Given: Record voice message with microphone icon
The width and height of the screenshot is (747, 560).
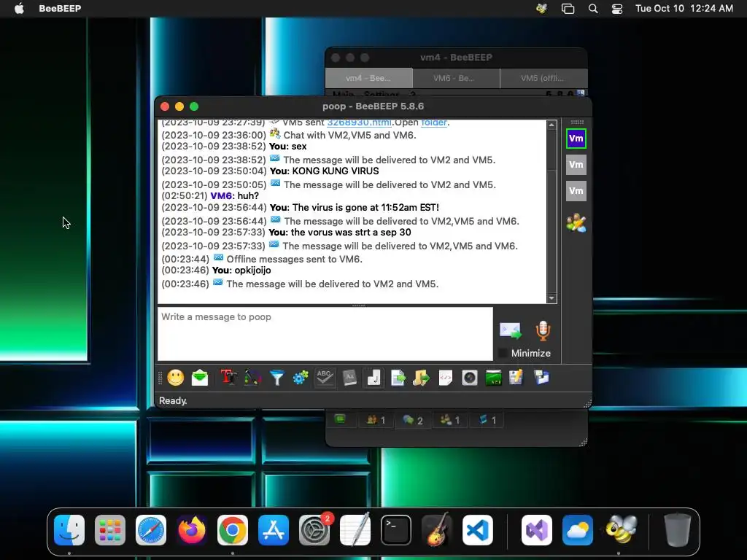Looking at the screenshot, I should tap(543, 330).
